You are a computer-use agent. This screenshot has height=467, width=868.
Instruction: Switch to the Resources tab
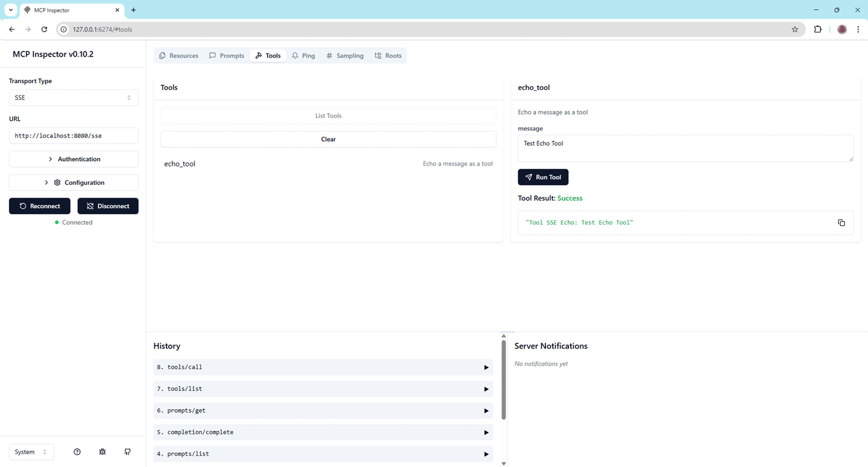tap(179, 56)
